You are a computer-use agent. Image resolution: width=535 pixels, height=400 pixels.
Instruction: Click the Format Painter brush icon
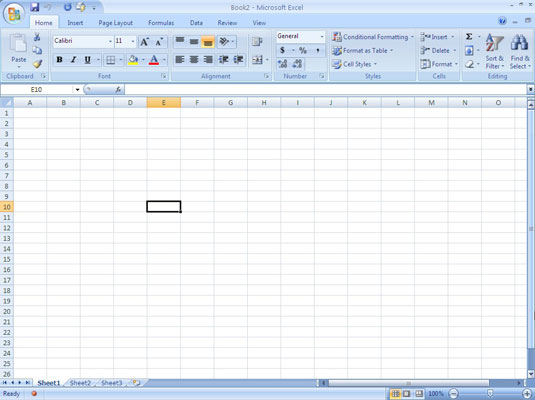pyautogui.click(x=37, y=63)
